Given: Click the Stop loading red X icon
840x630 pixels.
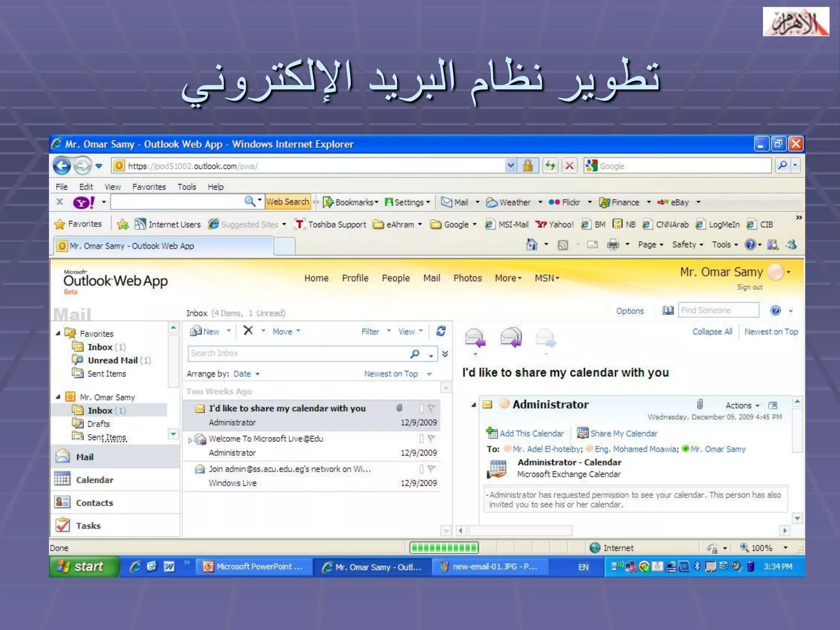Looking at the screenshot, I should click(569, 166).
